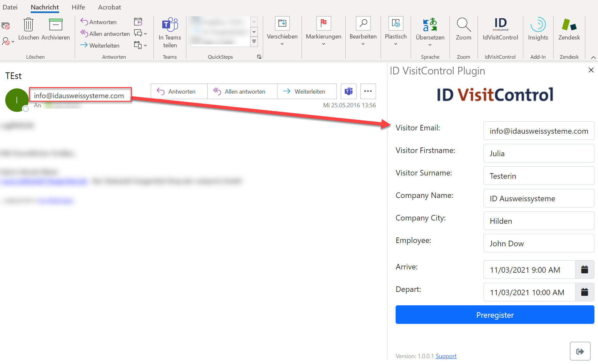Click the sender avatar with letter I

coord(17,100)
